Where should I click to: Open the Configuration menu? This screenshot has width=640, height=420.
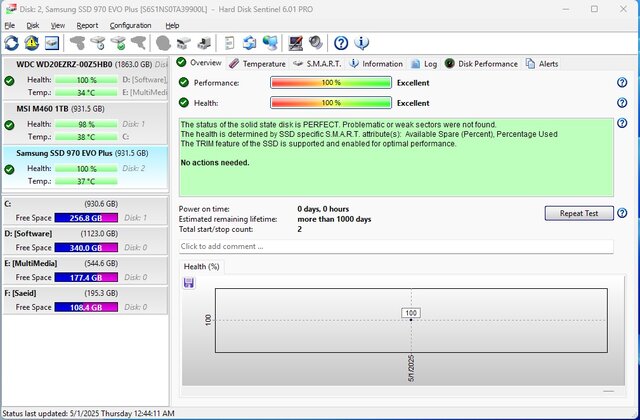point(130,25)
